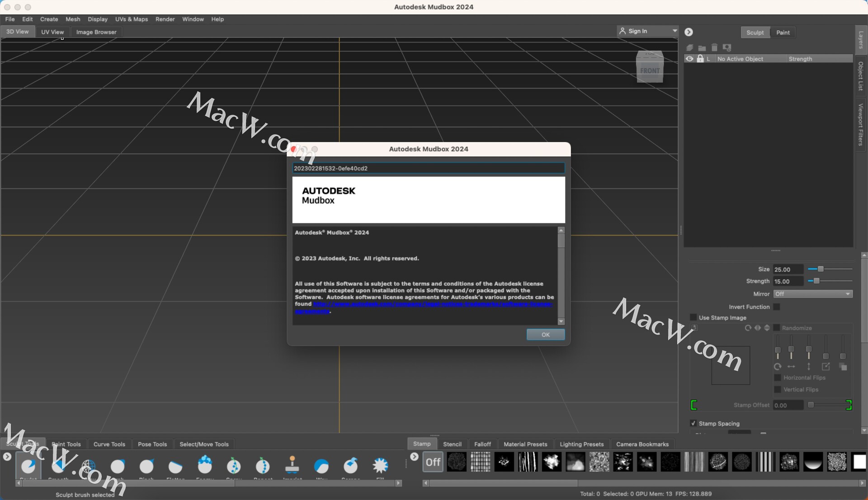This screenshot has height=500, width=868.
Task: Open the Curve Tools tab
Action: tap(109, 444)
